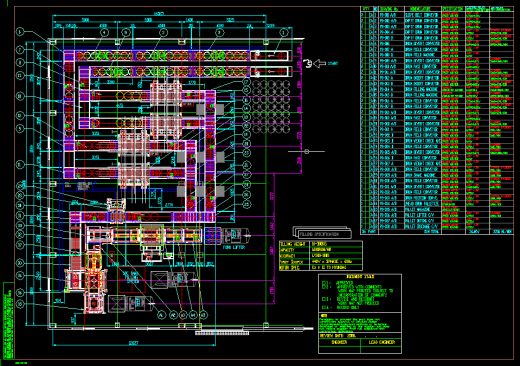Screen dimensions: 520x366
Task: Click the ACCURACY row label
Action: coord(287,256)
